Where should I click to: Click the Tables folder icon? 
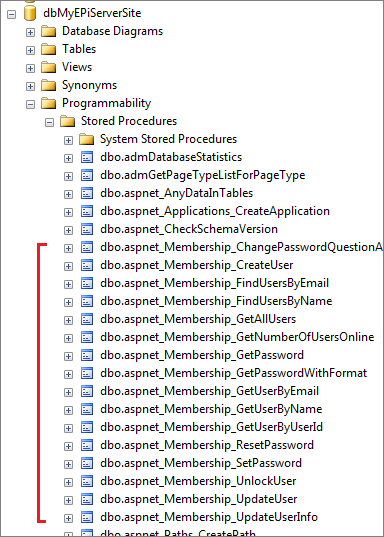[49, 49]
